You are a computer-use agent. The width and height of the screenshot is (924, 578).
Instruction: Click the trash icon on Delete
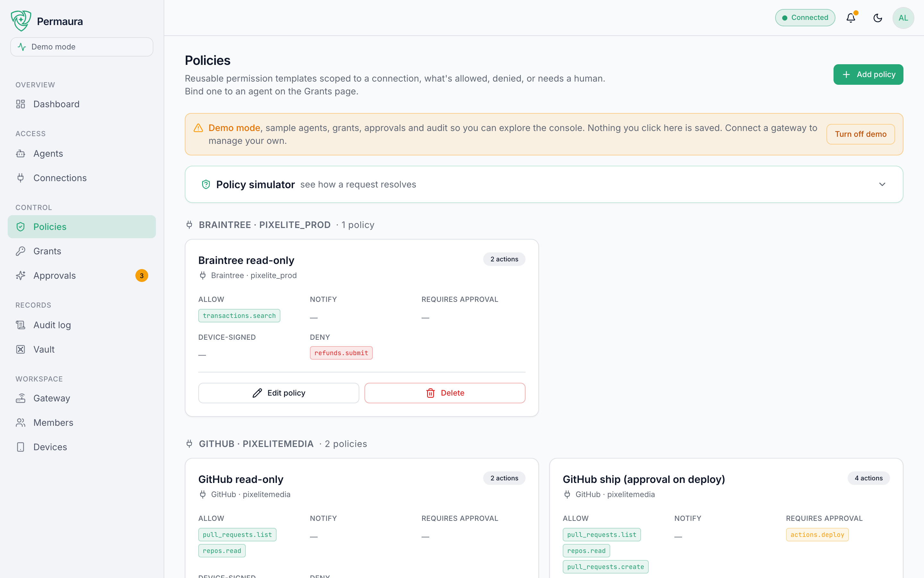point(430,393)
